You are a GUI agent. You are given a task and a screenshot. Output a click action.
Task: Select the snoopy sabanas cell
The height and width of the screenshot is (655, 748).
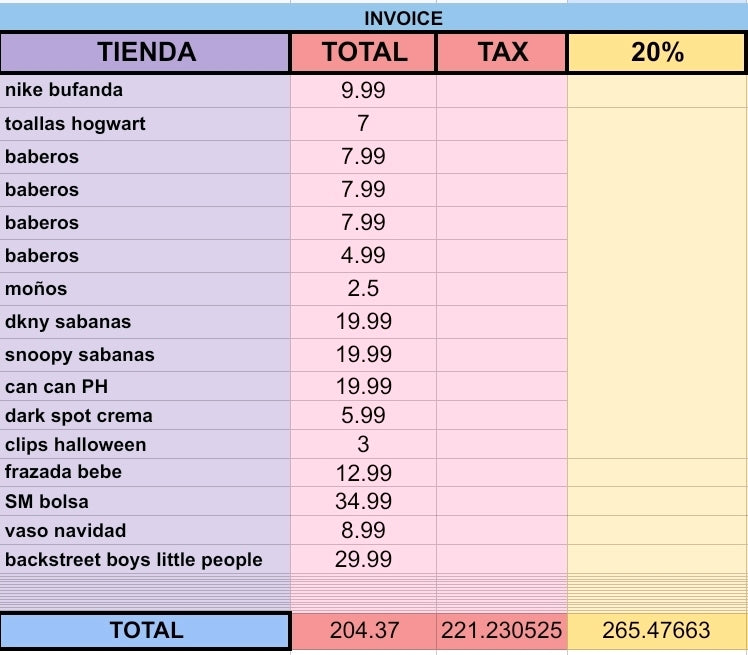pos(146,355)
